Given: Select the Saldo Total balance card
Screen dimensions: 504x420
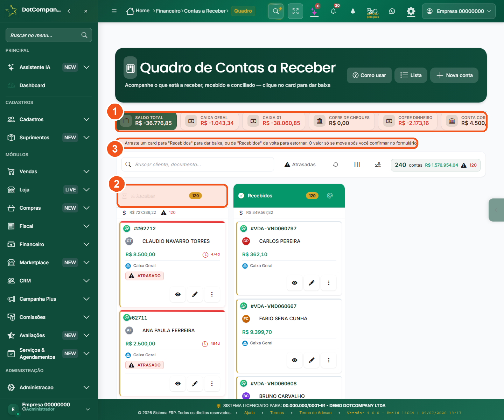Looking at the screenshot, I should point(147,121).
